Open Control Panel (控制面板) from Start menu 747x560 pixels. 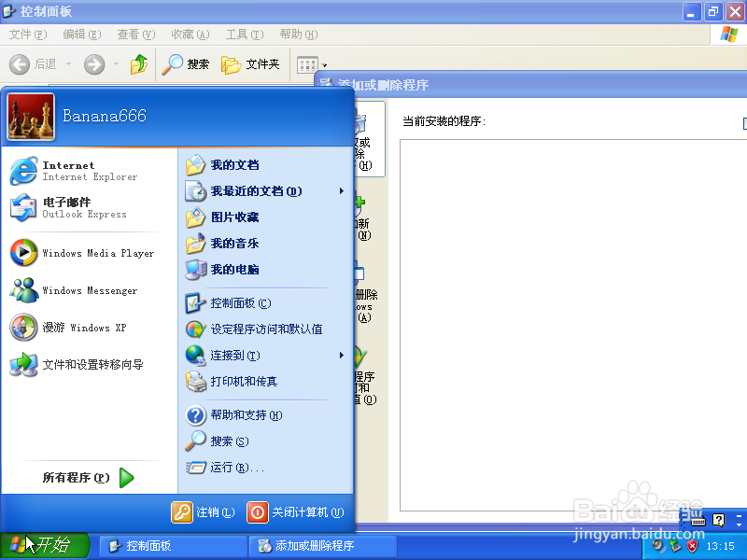click(x=266, y=302)
